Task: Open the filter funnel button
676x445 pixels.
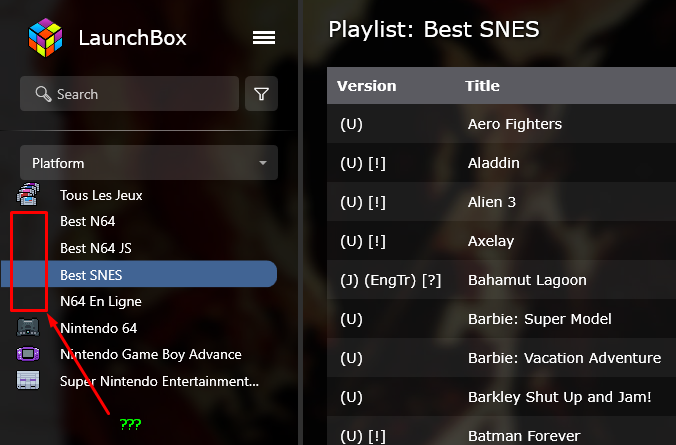Action: point(261,94)
